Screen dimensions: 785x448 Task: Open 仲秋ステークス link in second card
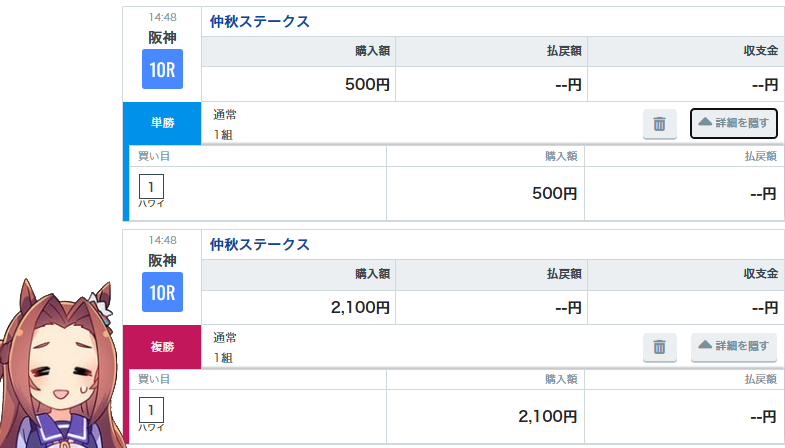pos(259,244)
